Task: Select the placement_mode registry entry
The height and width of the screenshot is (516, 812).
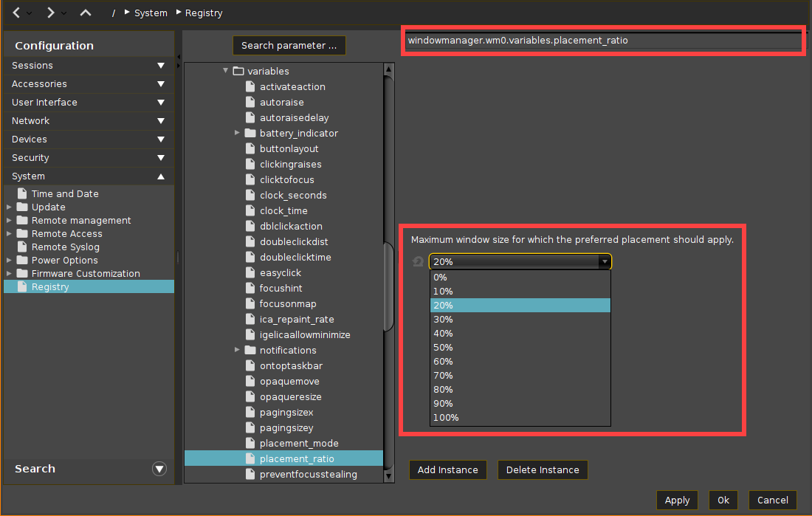Action: (299, 444)
